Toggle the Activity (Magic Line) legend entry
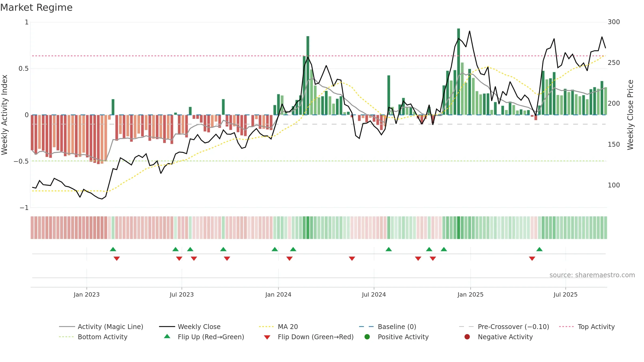The image size is (644, 362). point(101,327)
